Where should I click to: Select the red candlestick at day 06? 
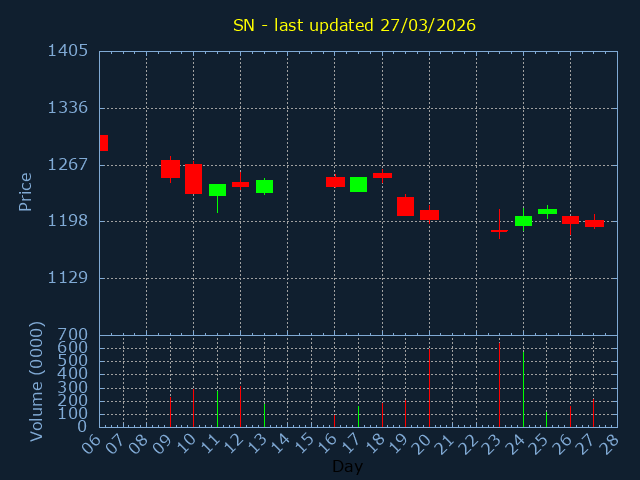click(x=103, y=143)
